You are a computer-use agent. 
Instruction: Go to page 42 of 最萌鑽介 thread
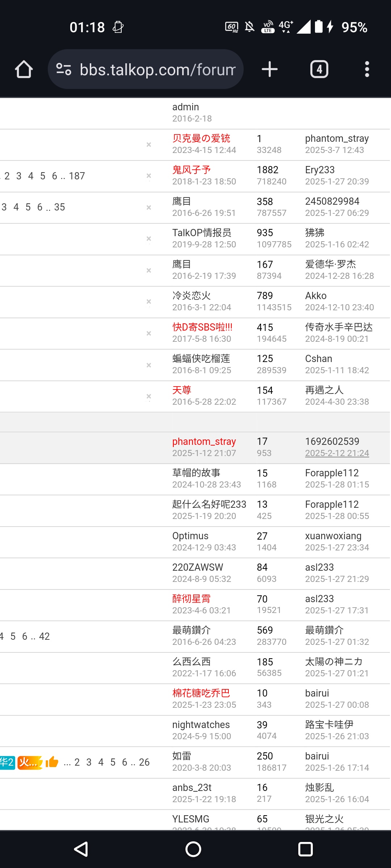(44, 636)
